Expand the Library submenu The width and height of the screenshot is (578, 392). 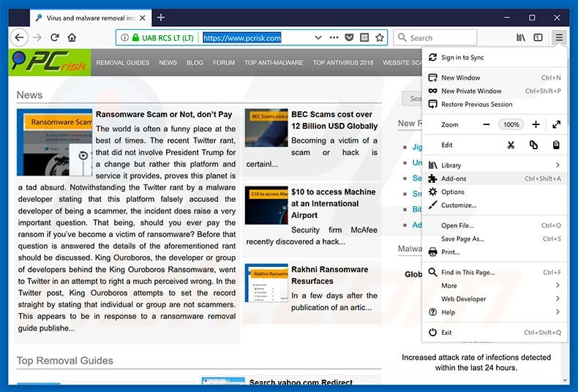tap(558, 165)
